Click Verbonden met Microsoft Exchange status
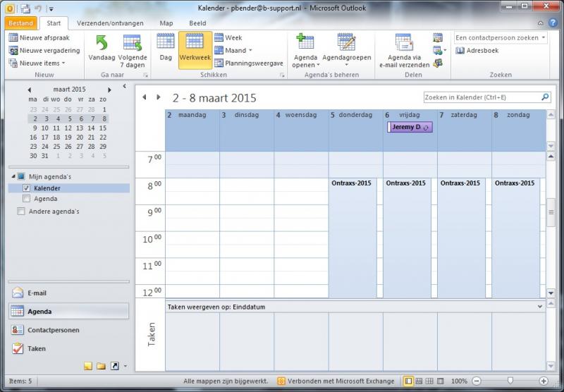 coord(337,381)
